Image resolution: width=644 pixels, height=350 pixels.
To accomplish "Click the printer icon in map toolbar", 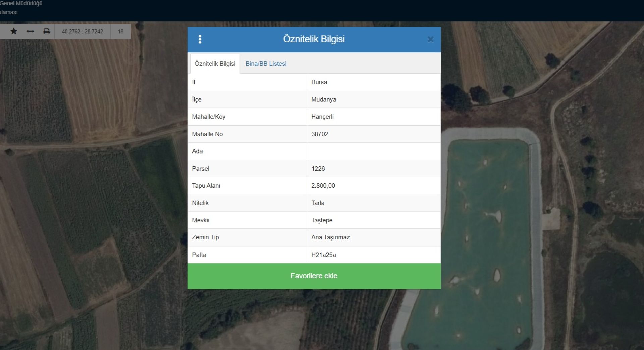I will coord(47,31).
